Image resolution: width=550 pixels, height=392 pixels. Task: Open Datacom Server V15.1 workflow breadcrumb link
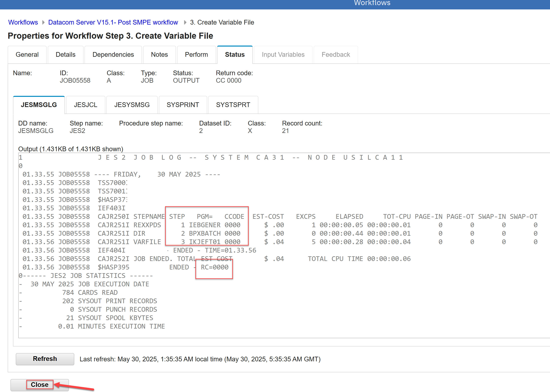point(113,22)
